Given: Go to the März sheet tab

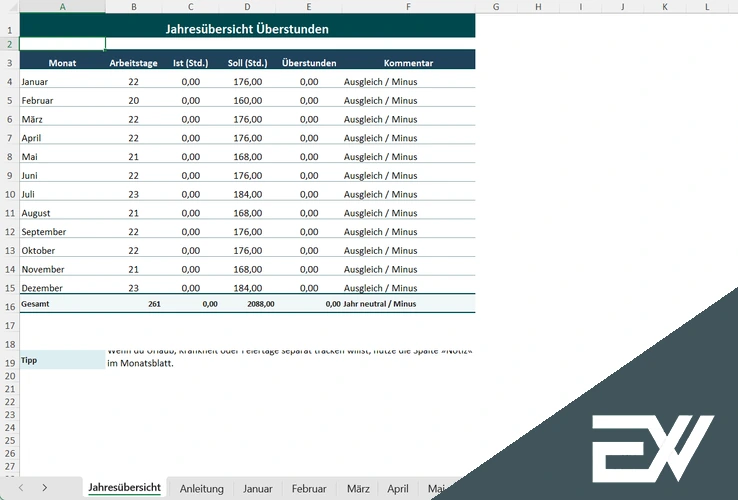Looking at the screenshot, I should (358, 489).
